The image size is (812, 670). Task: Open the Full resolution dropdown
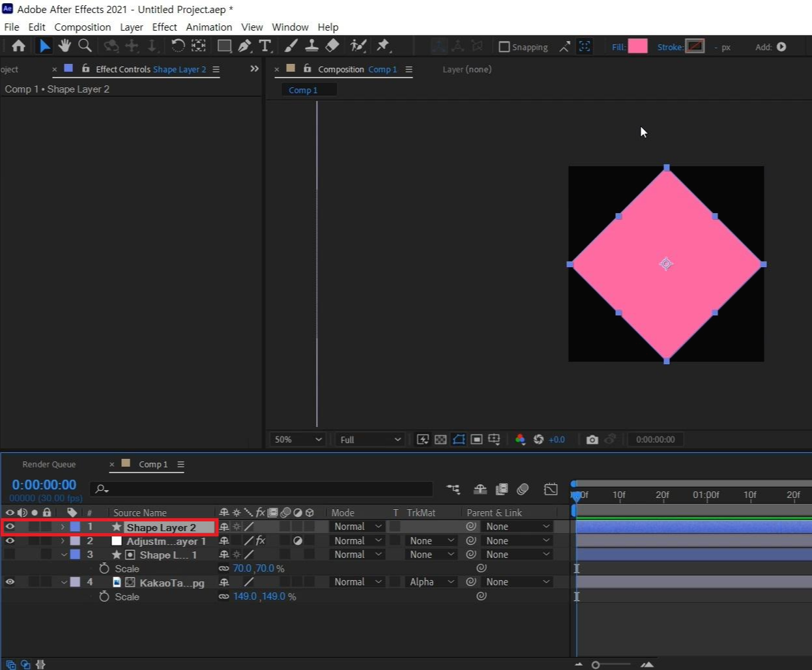[370, 439]
